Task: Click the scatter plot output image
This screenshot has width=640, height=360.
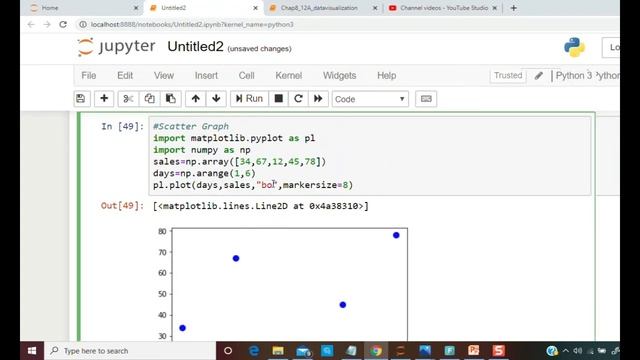Action: (282, 284)
